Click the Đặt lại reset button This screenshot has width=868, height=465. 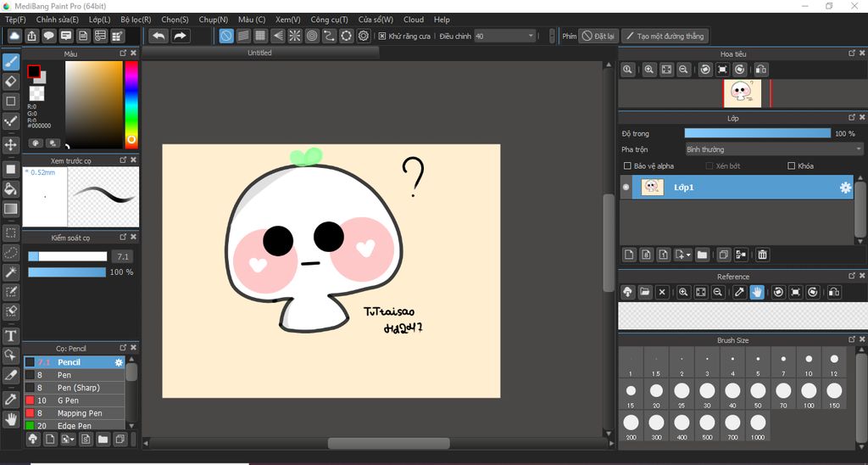[598, 36]
